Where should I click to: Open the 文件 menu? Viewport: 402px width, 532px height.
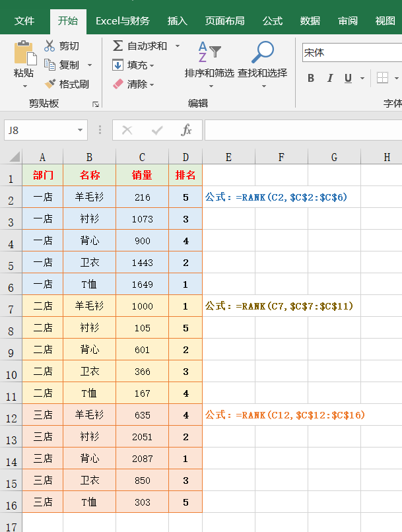(24, 21)
